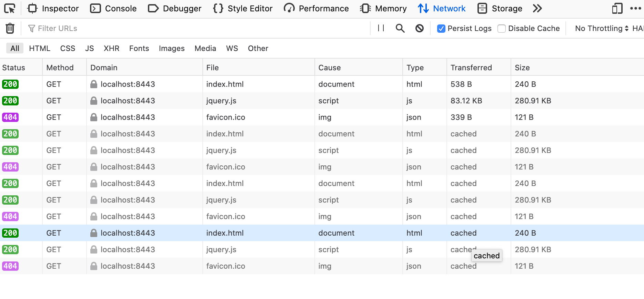
Task: Open the Memory tab
Action: coord(383,8)
